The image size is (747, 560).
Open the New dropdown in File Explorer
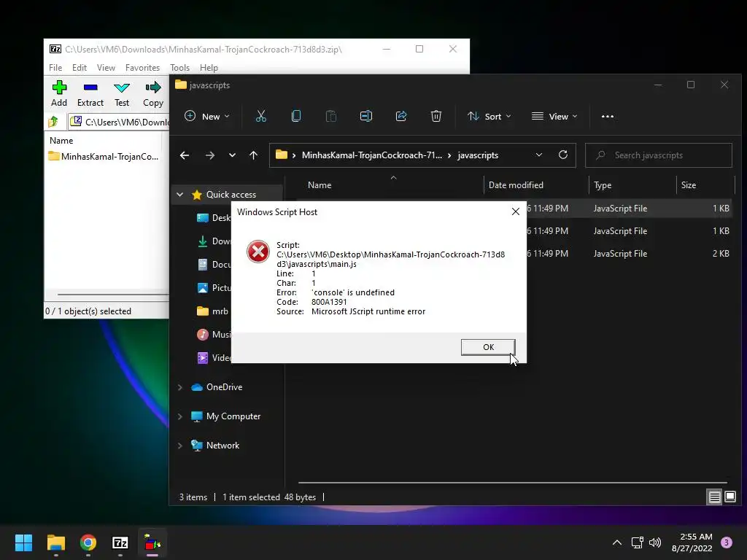pyautogui.click(x=207, y=116)
